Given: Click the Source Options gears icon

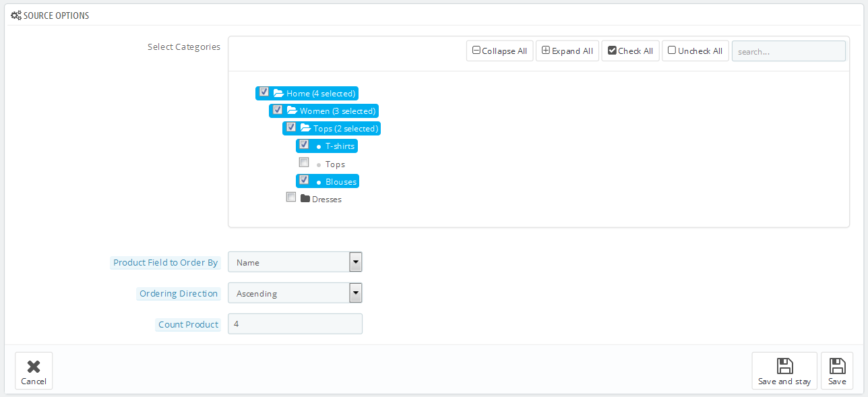Looking at the screenshot, I should 15,15.
